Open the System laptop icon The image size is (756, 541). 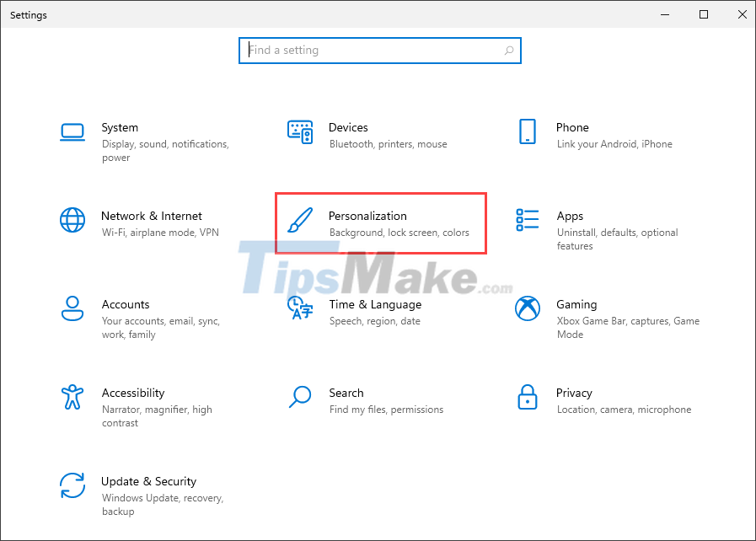[x=72, y=132]
